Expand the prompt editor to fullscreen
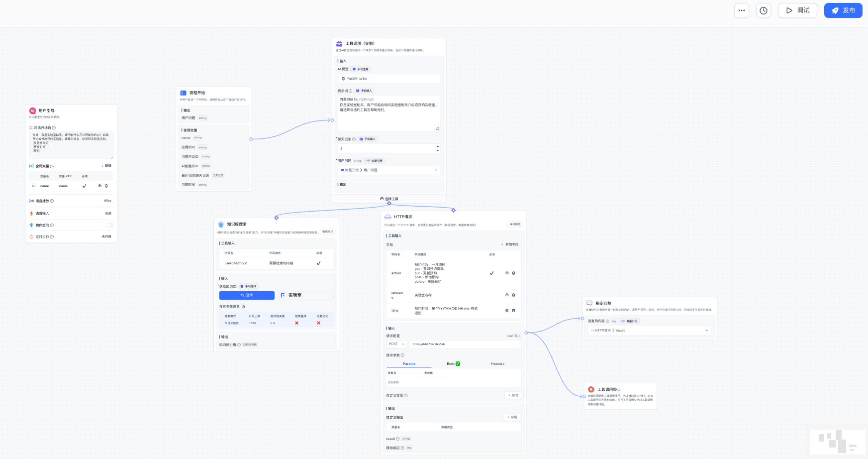 [437, 128]
